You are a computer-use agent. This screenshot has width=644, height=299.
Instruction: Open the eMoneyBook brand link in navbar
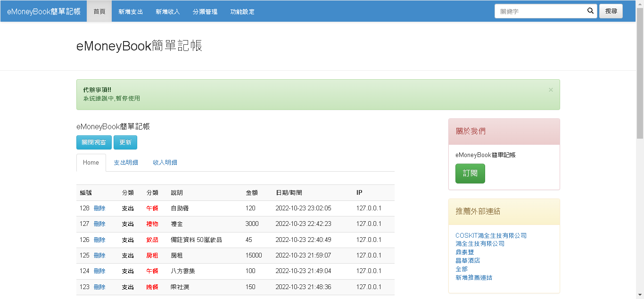pos(43,11)
